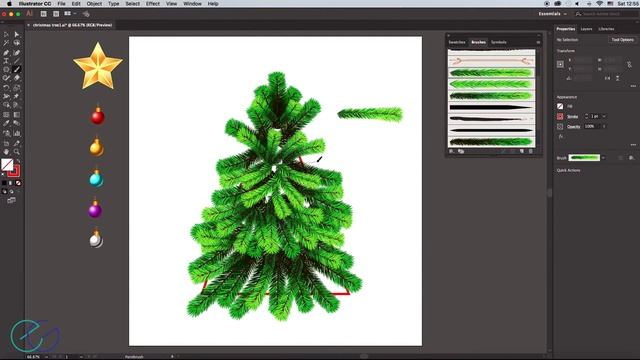Screen dimensions: 640x360
Task: Click the Stroke label link
Action: pyautogui.click(x=572, y=117)
